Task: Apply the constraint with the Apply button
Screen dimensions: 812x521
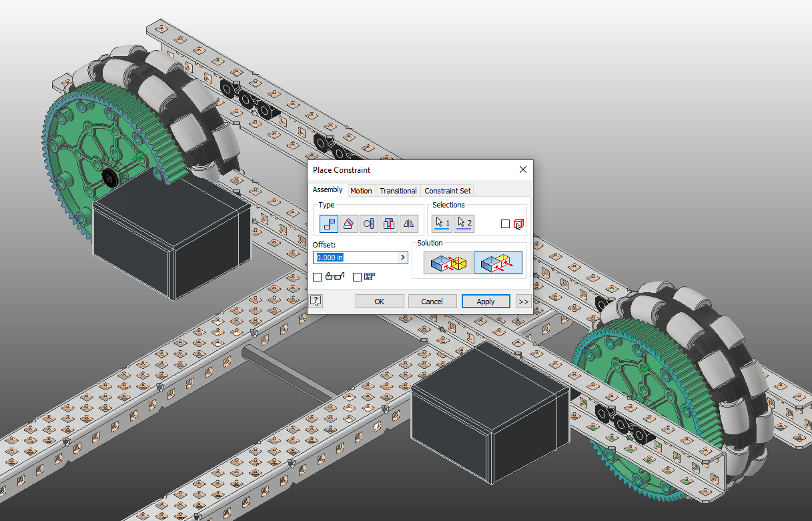Action: coord(486,302)
